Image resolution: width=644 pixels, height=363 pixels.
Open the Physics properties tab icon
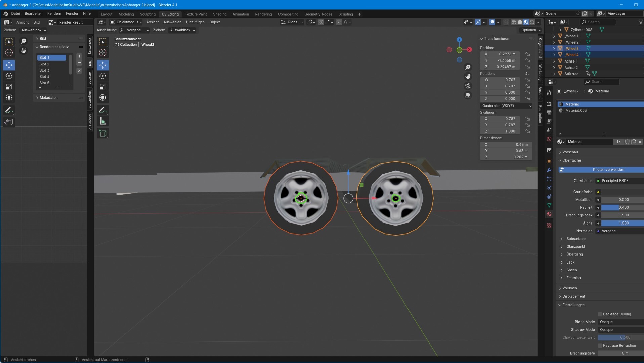[549, 188]
